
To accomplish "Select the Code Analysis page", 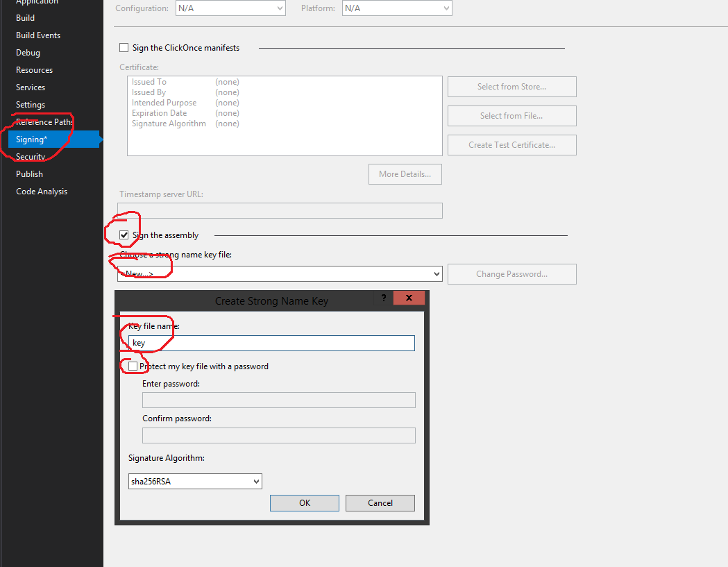I will tap(40, 191).
